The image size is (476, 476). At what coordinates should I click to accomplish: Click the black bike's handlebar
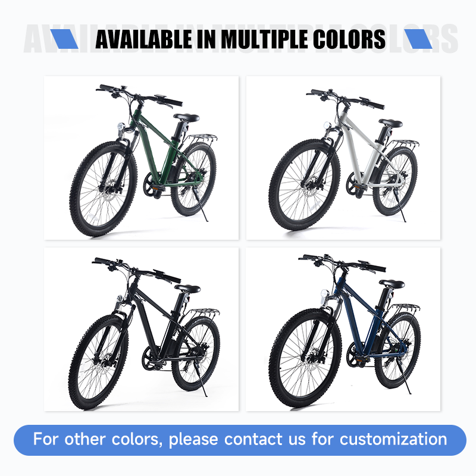137,270
